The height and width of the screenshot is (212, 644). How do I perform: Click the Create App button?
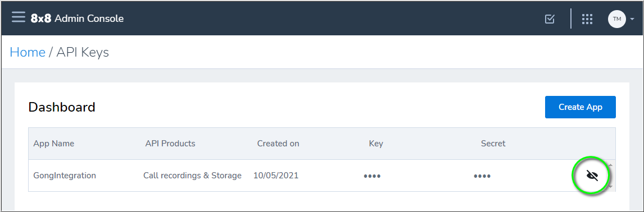point(580,107)
